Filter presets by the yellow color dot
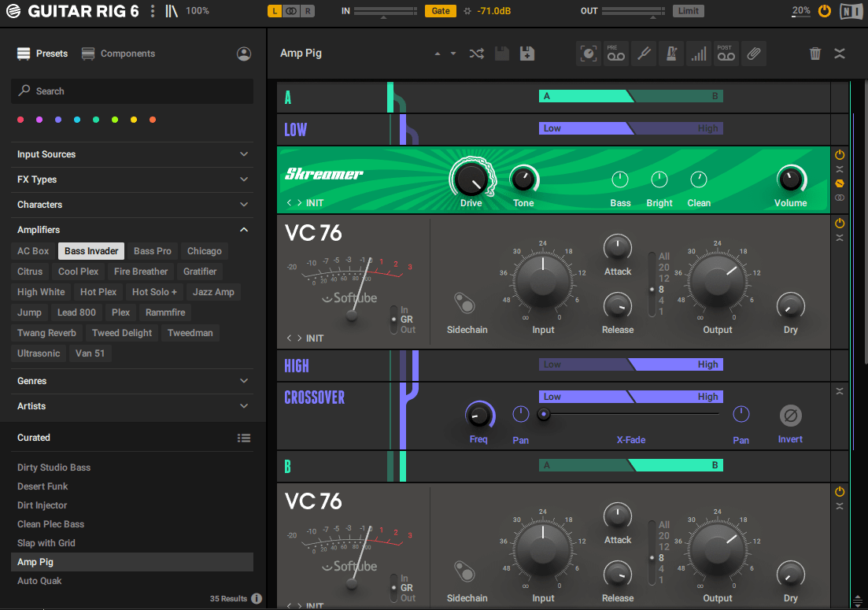The width and height of the screenshot is (868, 610). (134, 120)
